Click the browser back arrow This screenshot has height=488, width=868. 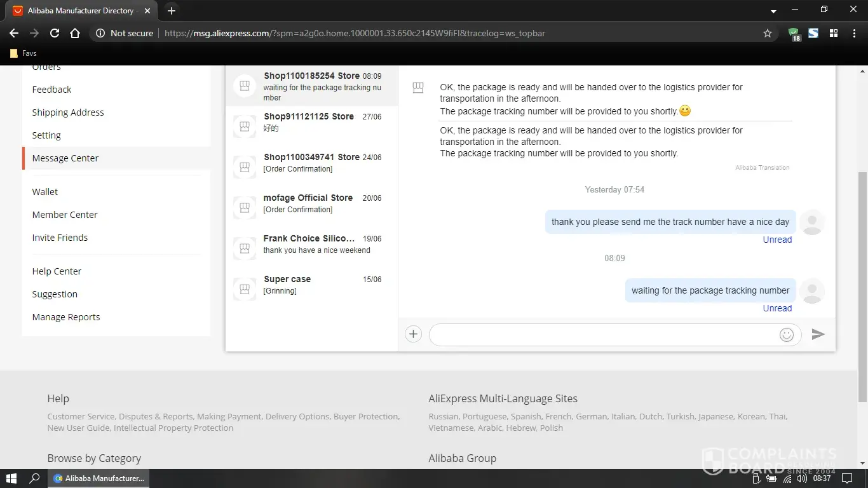pyautogui.click(x=14, y=33)
